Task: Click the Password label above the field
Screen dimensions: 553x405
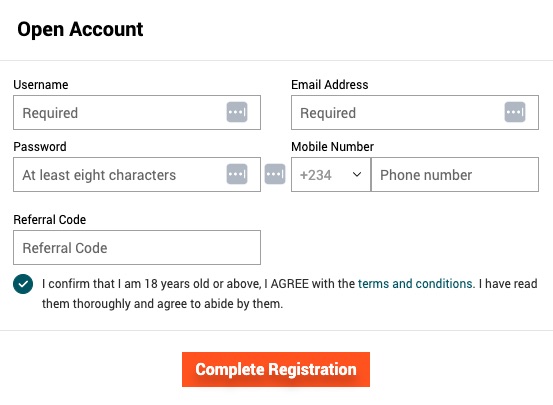Action: click(x=40, y=147)
